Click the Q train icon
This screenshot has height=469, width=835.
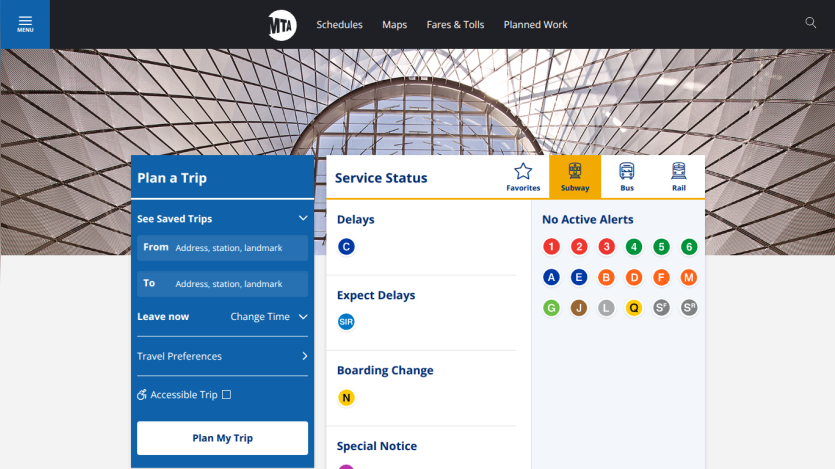pyautogui.click(x=634, y=308)
